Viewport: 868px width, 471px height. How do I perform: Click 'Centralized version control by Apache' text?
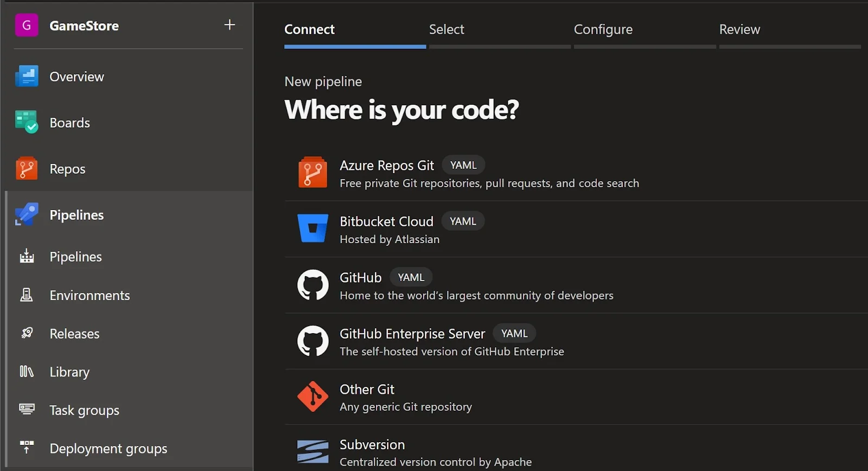436,462
